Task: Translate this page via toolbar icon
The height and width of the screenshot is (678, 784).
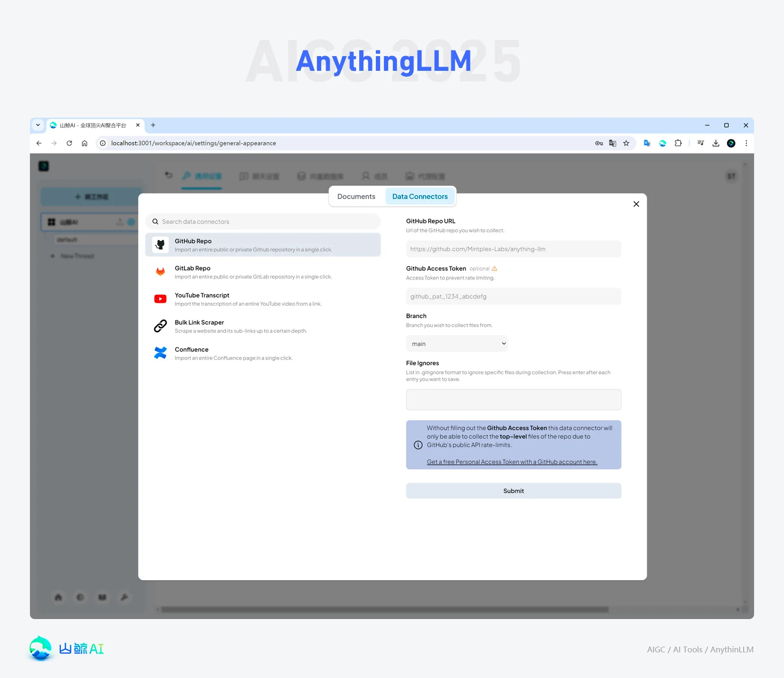Action: (x=612, y=143)
